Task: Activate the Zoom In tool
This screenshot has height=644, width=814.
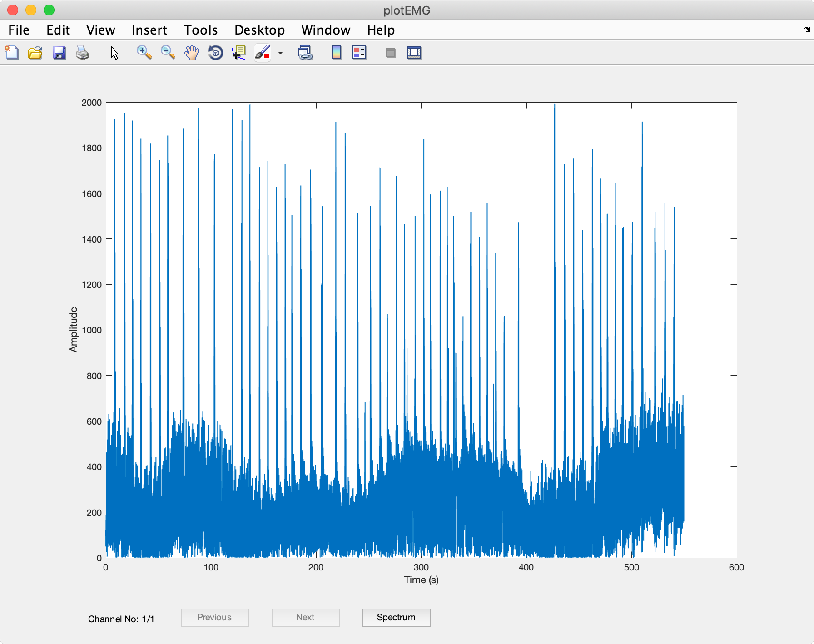Action: (144, 53)
